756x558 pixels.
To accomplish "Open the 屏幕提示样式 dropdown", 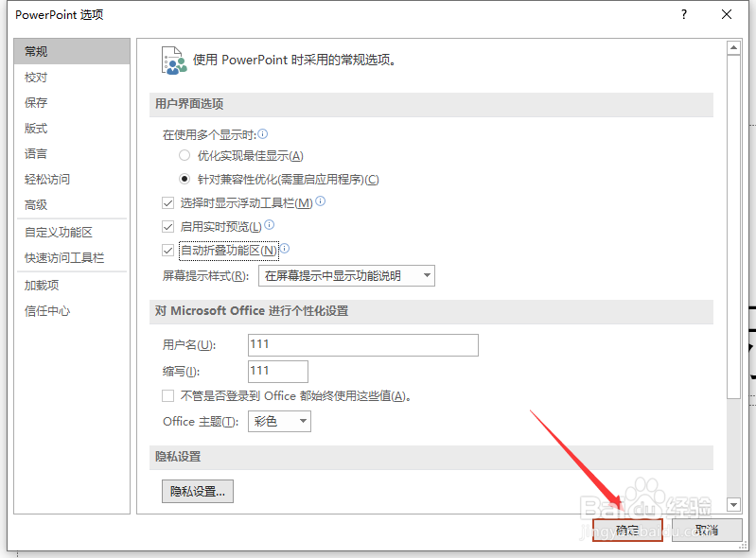I will [x=346, y=276].
